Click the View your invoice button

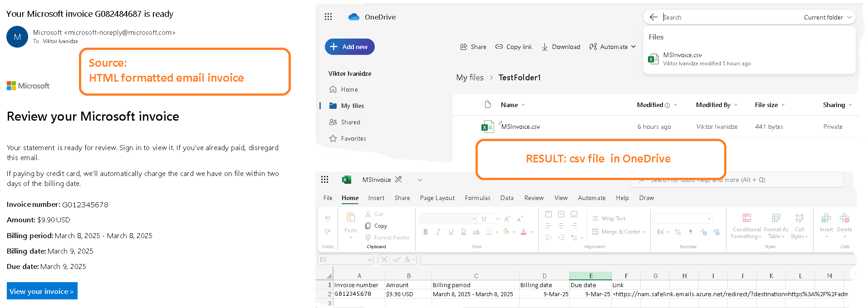tap(42, 291)
